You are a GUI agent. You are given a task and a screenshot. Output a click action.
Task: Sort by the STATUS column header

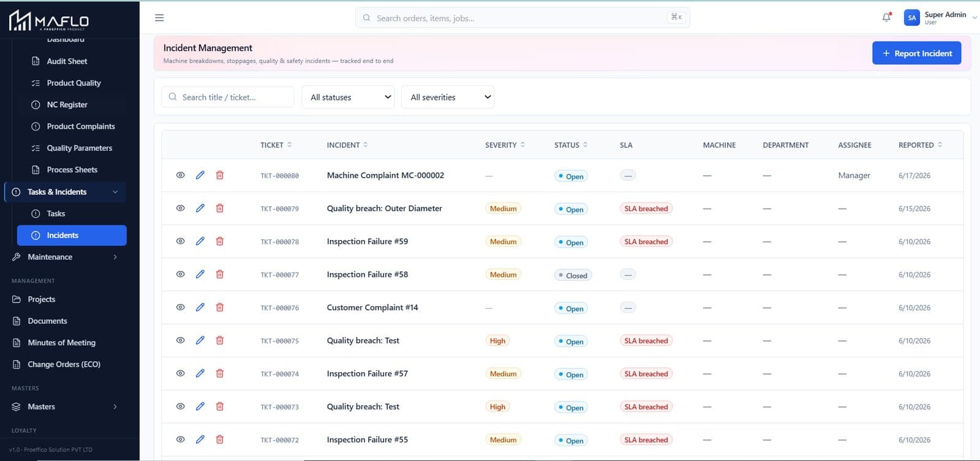pos(571,145)
